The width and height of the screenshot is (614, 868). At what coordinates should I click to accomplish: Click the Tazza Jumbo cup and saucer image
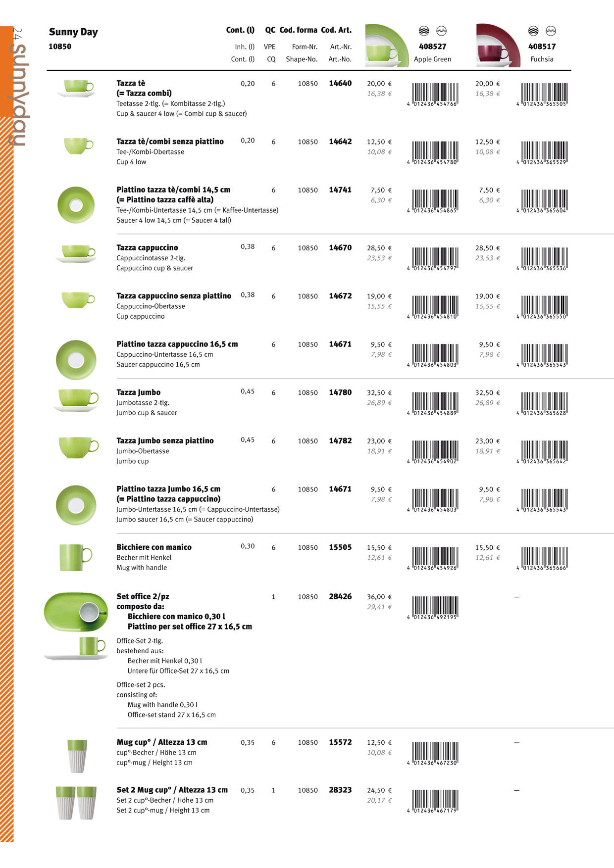click(x=77, y=400)
